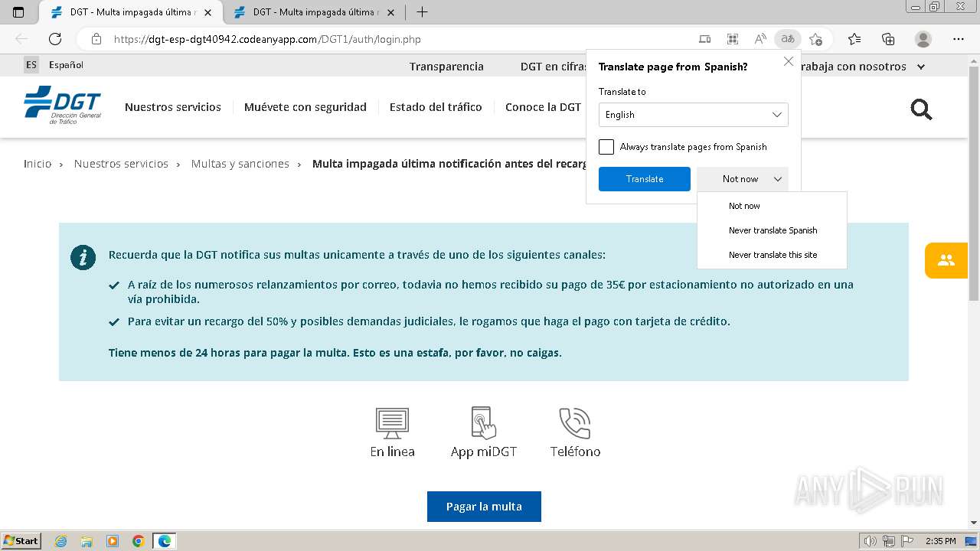Click Trabaja con nosotros link

[852, 67]
